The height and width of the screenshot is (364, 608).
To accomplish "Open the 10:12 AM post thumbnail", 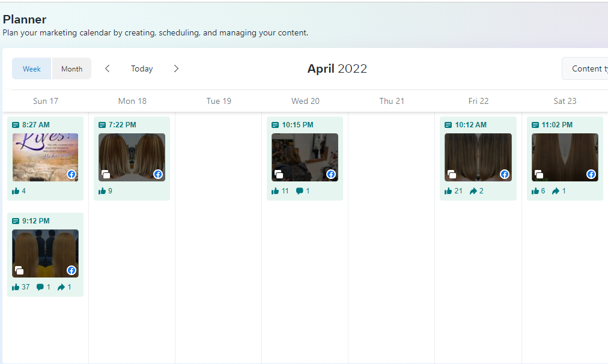I will (x=478, y=157).
